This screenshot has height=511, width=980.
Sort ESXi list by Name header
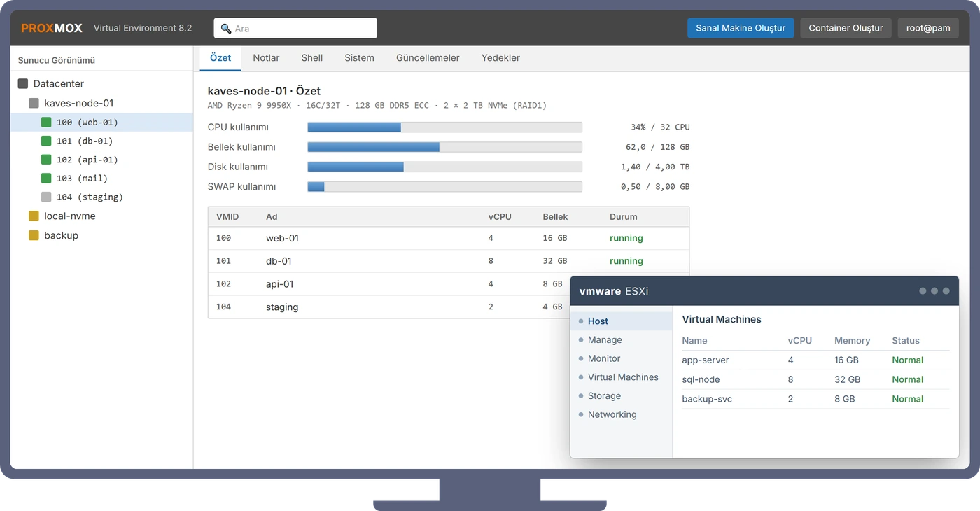(x=694, y=341)
